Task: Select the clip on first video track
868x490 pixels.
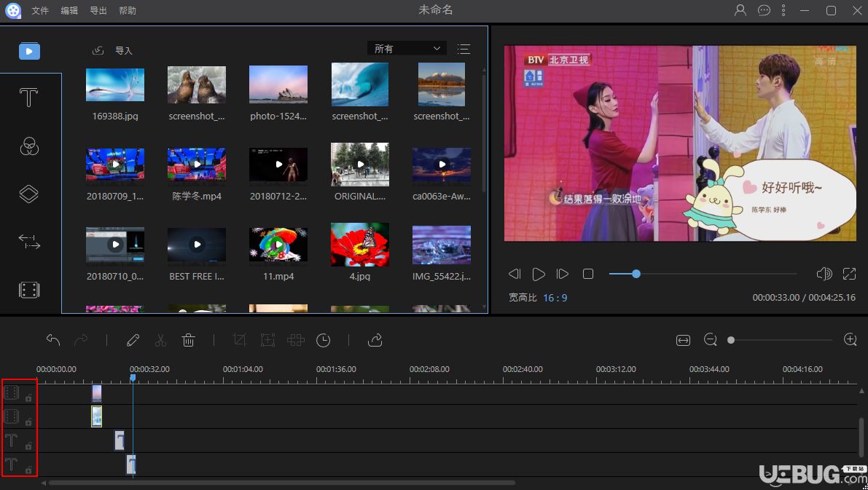Action: pos(97,393)
